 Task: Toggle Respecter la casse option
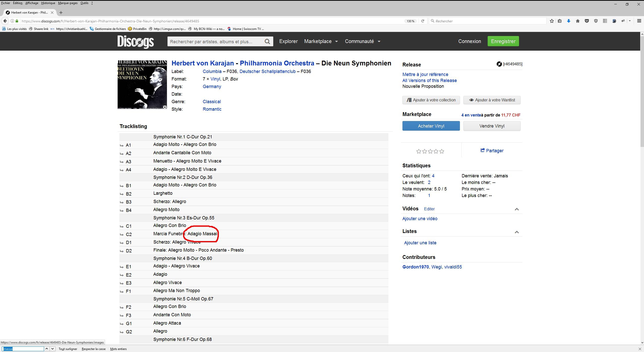click(x=94, y=349)
